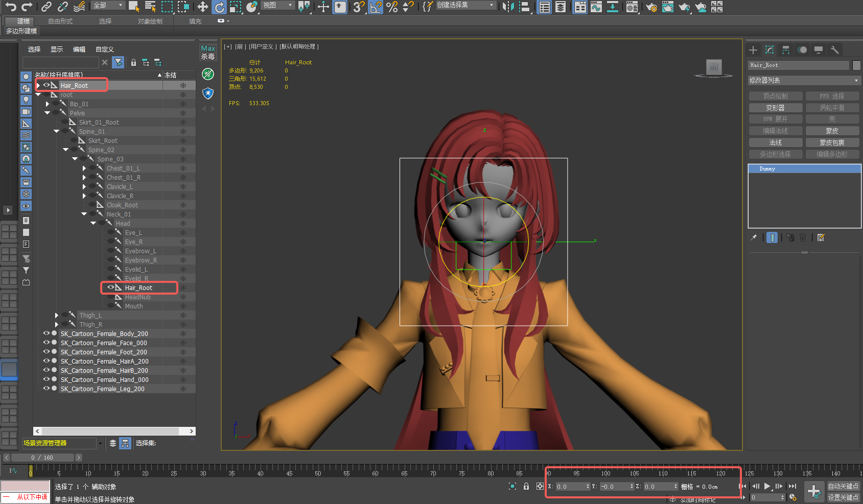Toggle the selection lock padlock in status bar
863x504 pixels.
pos(526,486)
